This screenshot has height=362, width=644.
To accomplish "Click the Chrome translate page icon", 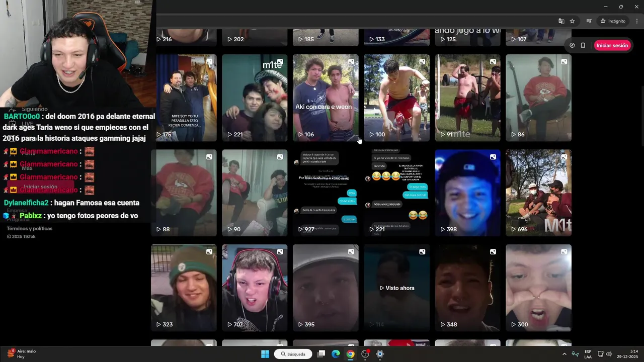I will pyautogui.click(x=561, y=21).
